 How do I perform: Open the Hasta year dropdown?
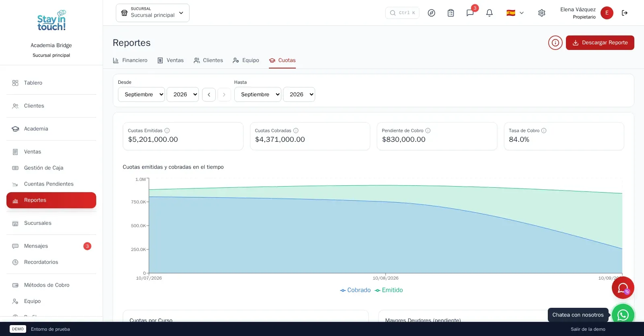click(299, 94)
